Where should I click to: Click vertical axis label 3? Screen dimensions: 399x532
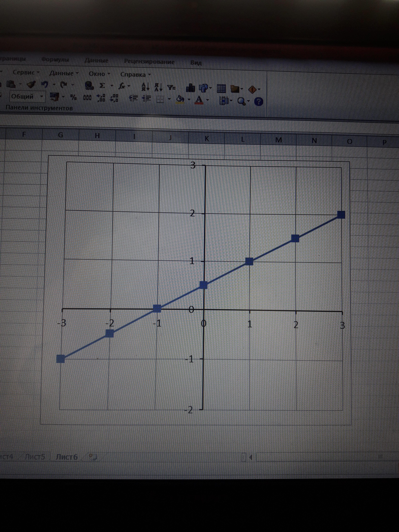point(193,165)
